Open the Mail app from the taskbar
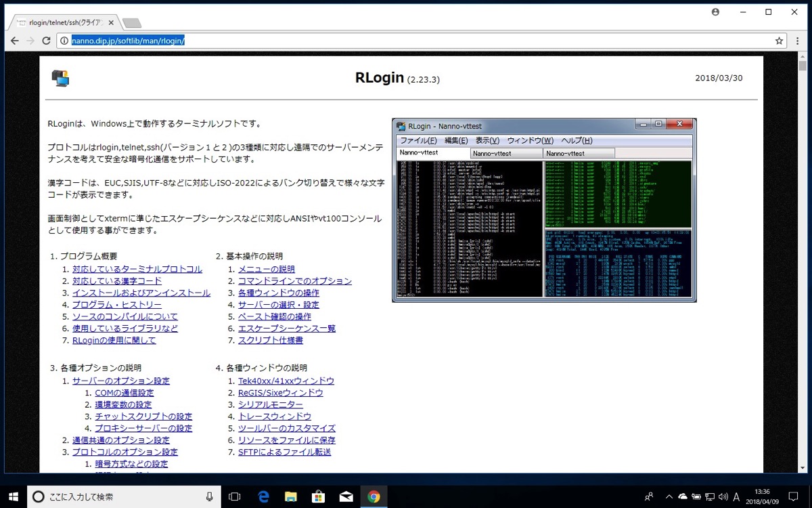 point(346,496)
